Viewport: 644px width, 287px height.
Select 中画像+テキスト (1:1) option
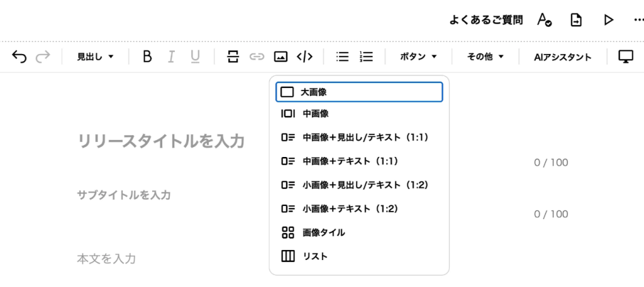tap(359, 161)
